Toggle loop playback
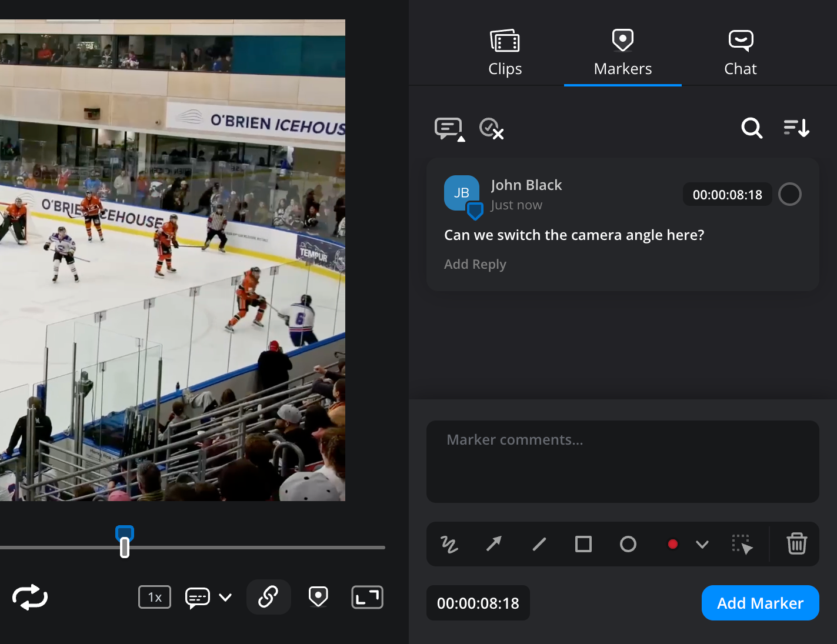This screenshot has width=837, height=644. pos(30,597)
